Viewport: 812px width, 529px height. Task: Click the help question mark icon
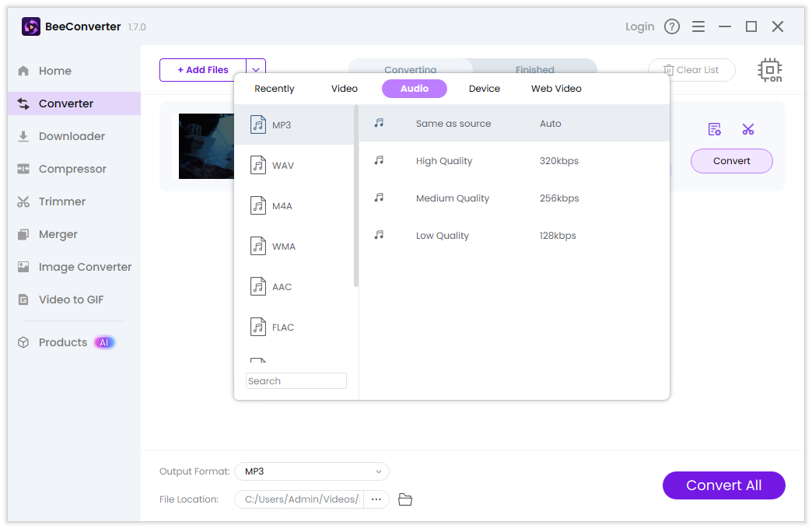click(x=672, y=26)
